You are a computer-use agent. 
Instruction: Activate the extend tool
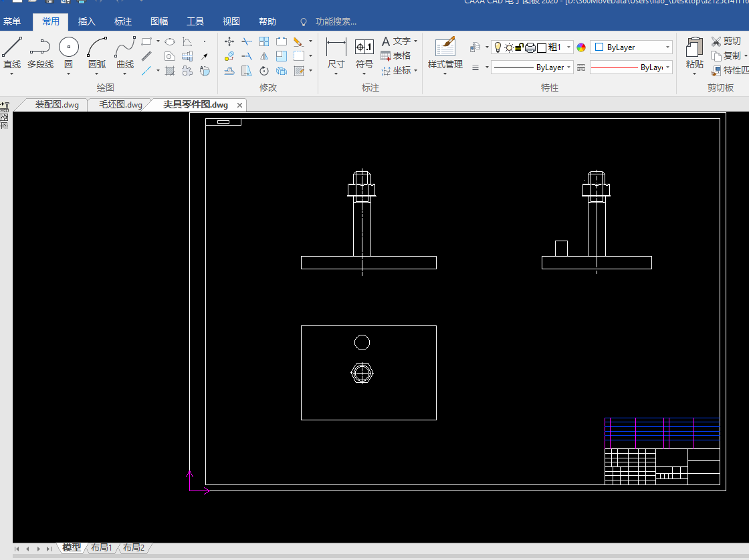click(247, 56)
